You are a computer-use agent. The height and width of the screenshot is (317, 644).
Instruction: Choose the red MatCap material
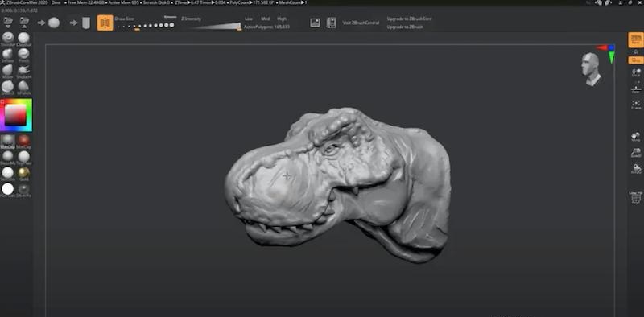[24, 142]
